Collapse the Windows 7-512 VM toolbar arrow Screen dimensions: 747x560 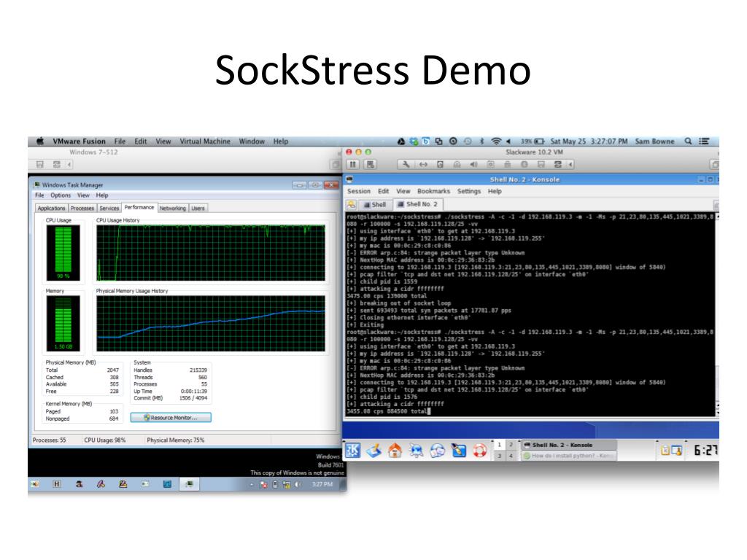69,164
